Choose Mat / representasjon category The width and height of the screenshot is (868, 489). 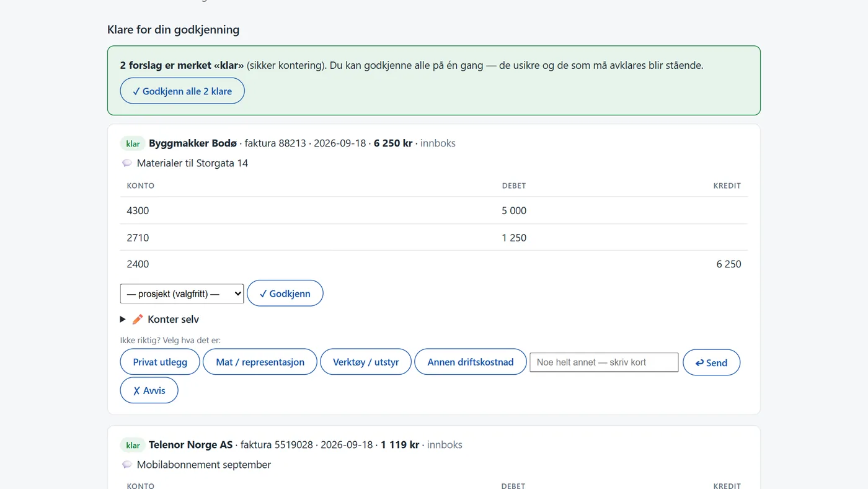click(260, 362)
